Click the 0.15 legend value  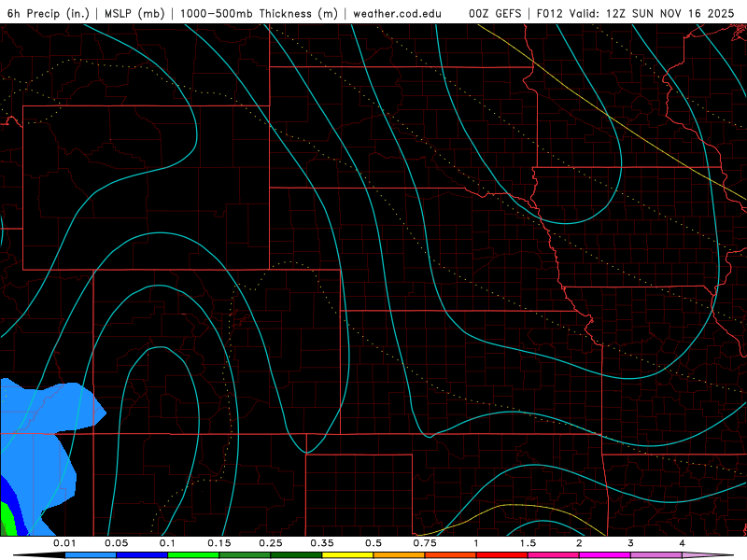coord(219,543)
